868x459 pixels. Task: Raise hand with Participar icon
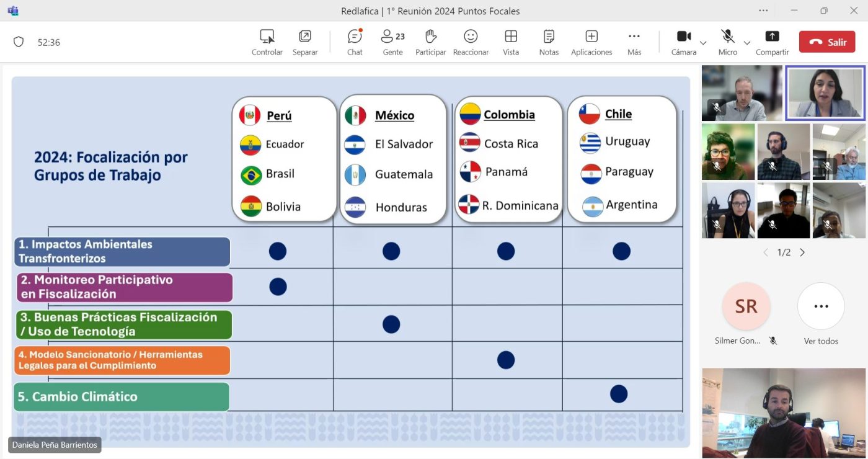click(430, 42)
